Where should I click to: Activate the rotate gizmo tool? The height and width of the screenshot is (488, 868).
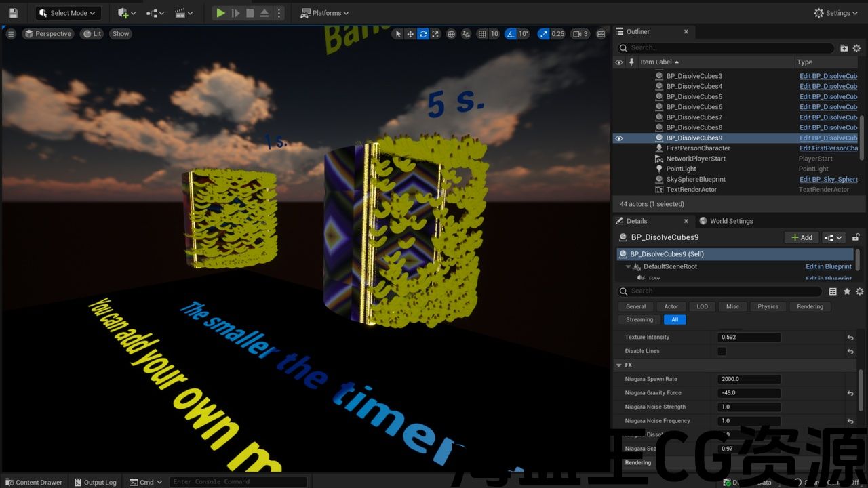pos(423,34)
